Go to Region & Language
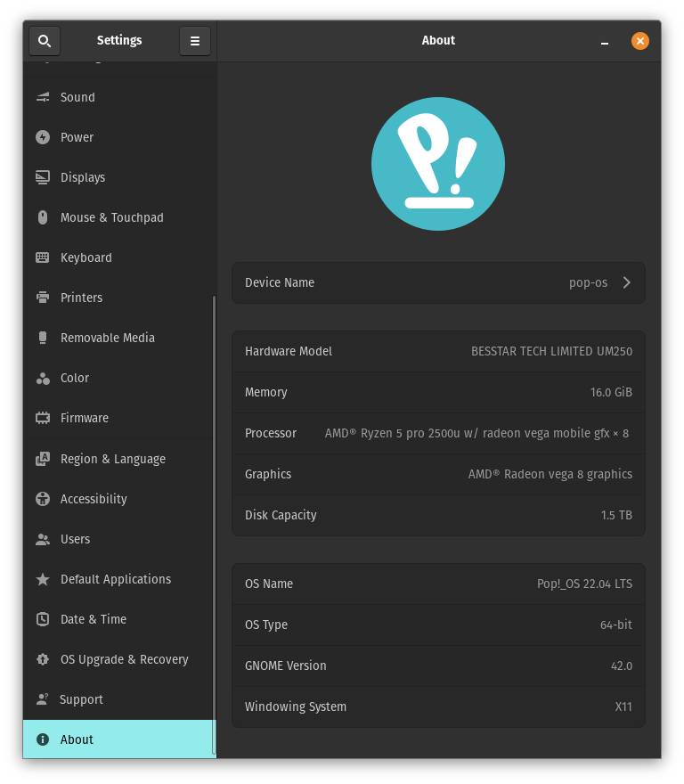This screenshot has height=784, width=684. (118, 459)
